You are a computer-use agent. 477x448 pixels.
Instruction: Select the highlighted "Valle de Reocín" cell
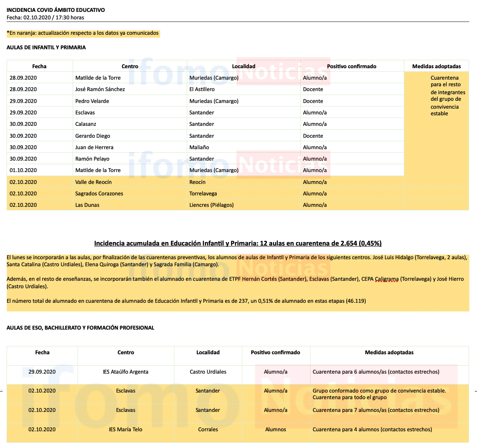pos(94,182)
